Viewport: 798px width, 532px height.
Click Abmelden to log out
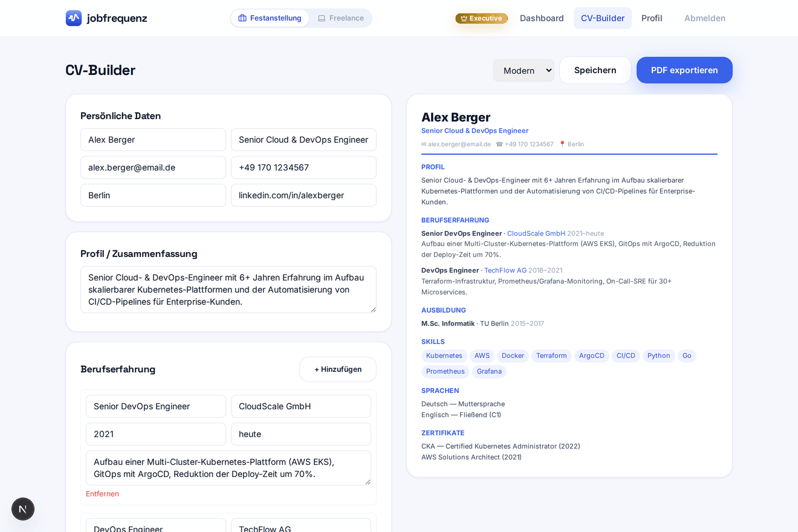point(705,18)
